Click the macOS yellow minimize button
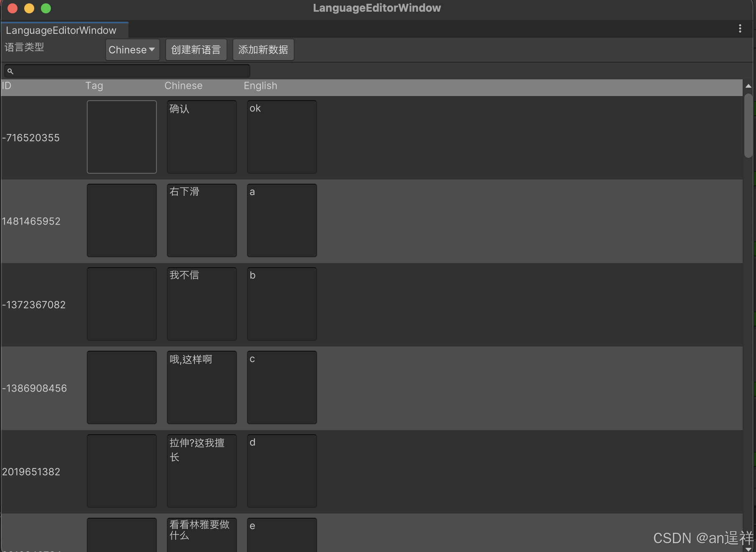This screenshot has height=552, width=756. (29, 8)
